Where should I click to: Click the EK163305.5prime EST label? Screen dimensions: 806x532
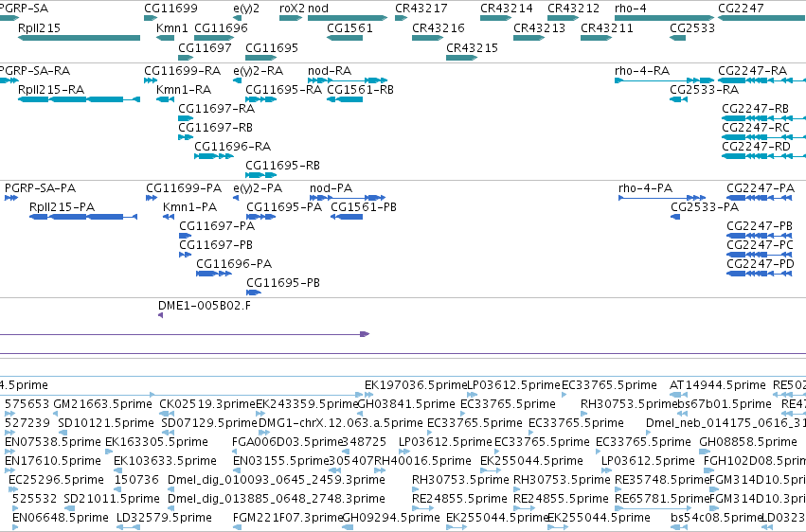coord(157,442)
